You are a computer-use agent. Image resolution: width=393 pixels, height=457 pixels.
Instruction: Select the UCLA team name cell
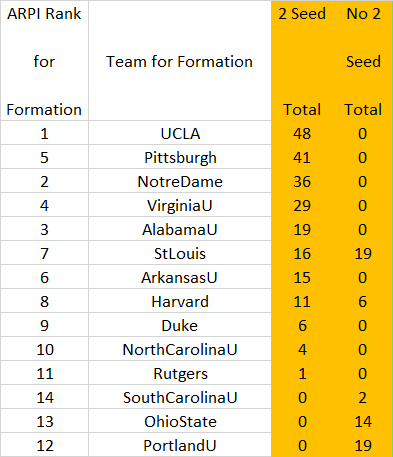click(x=180, y=133)
